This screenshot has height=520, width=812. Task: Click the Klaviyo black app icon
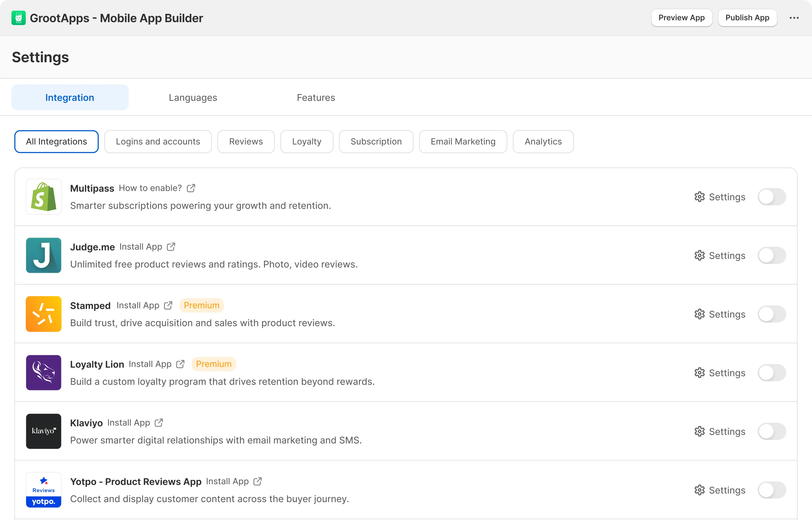coord(44,431)
